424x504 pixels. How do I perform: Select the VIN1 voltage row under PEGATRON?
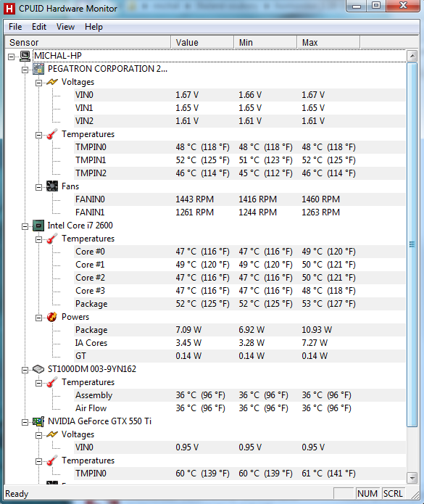239,108
